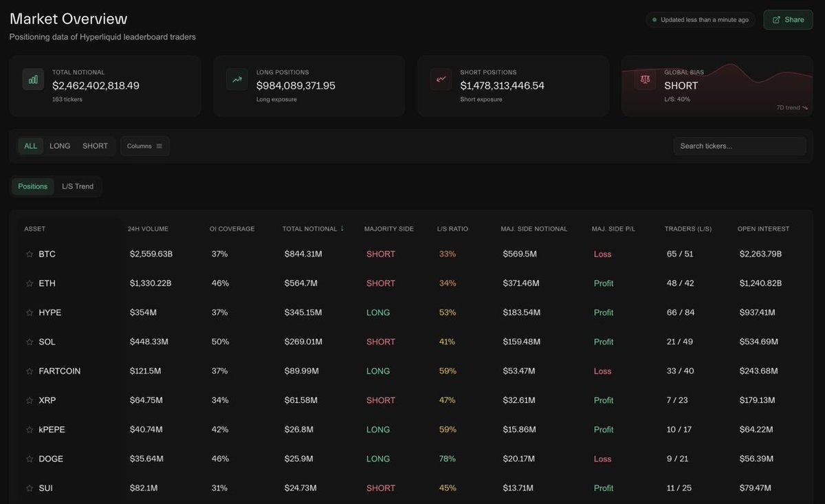
Task: Star the BTC asset row
Action: point(30,254)
